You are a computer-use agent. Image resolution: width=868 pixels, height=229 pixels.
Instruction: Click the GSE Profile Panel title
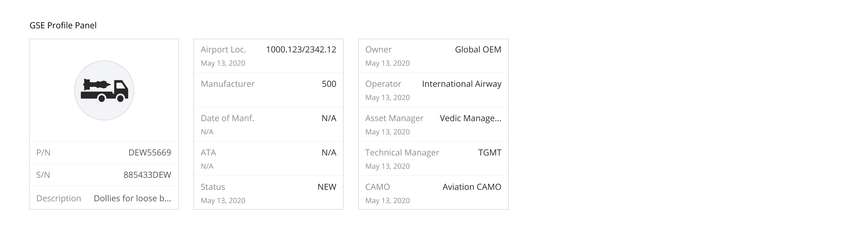pyautogui.click(x=63, y=25)
